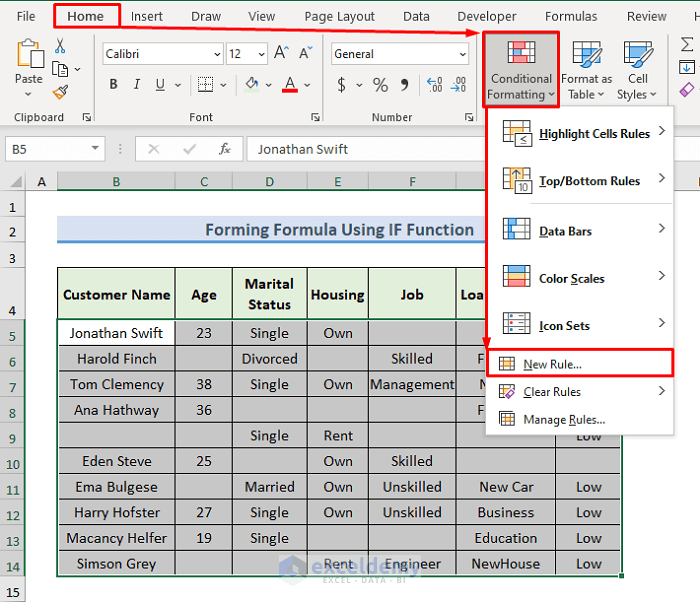Expand the Font Color dropdown arrow
The width and height of the screenshot is (700, 602).
coord(307,84)
